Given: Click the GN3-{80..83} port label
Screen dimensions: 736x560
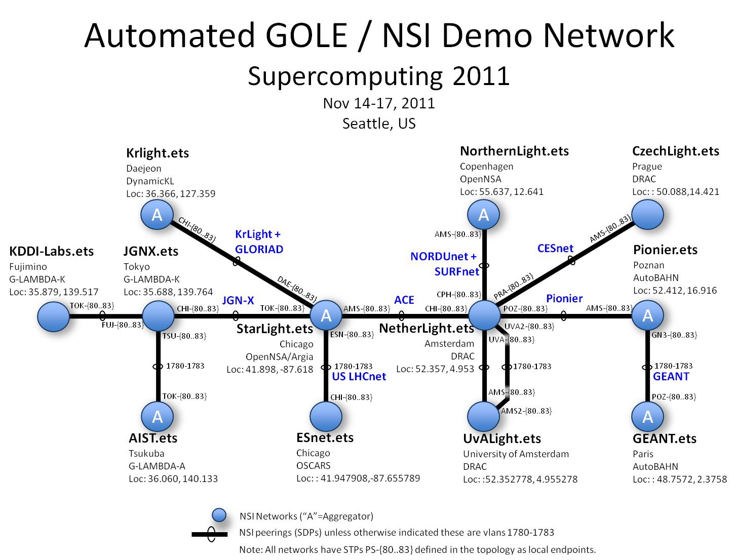Looking at the screenshot, I should [x=674, y=335].
